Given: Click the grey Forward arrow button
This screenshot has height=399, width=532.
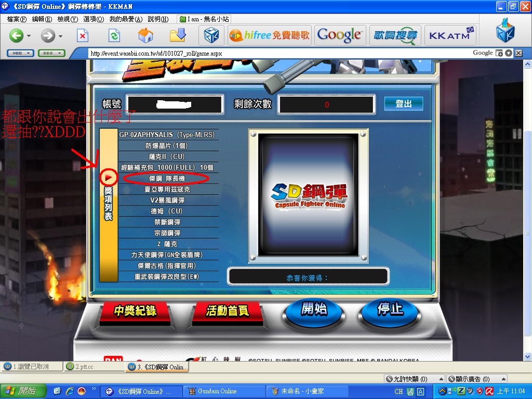Looking at the screenshot, I should (x=48, y=35).
